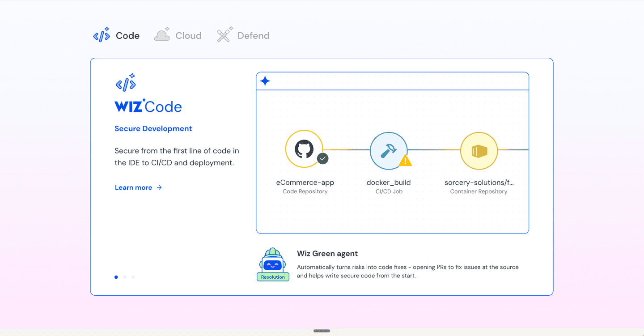Select the docker_build hammer node

tap(389, 151)
